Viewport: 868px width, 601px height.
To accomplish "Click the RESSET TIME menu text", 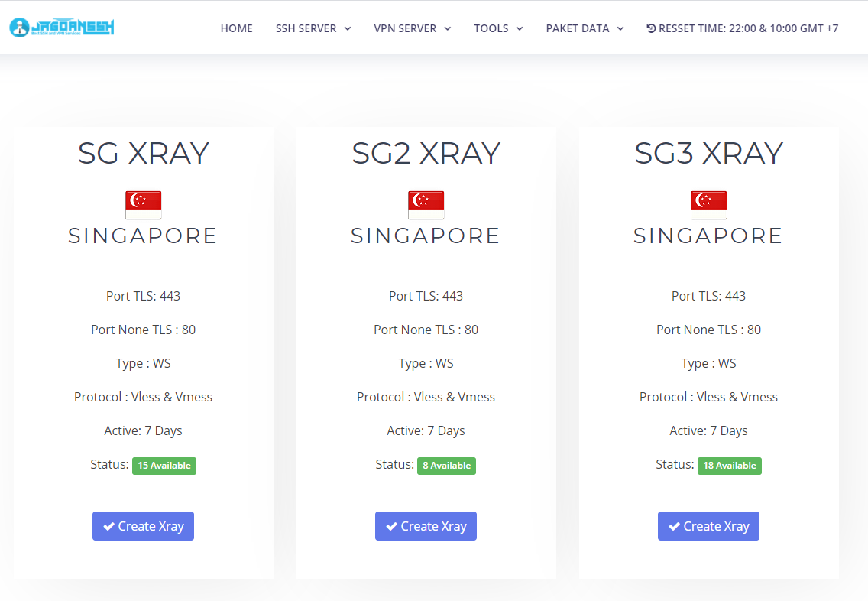I will point(749,28).
